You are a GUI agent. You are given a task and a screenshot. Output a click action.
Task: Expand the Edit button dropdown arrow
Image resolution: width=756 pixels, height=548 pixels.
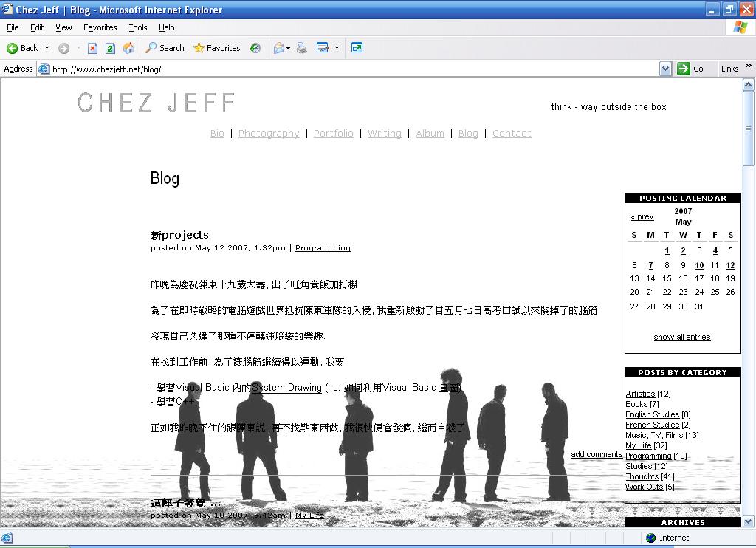point(337,48)
